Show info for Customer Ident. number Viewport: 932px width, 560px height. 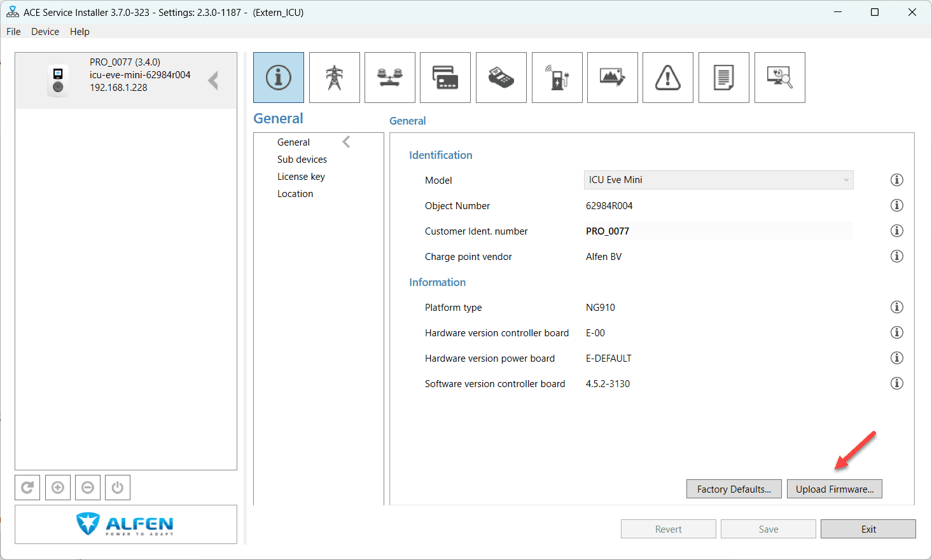(897, 231)
